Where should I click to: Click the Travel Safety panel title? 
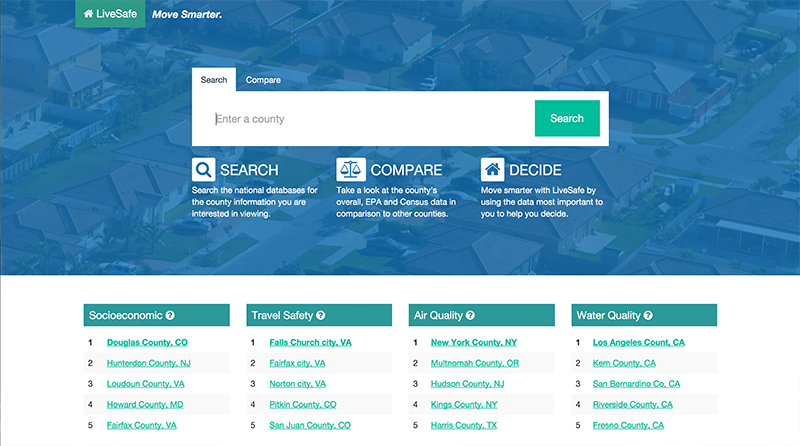282,315
